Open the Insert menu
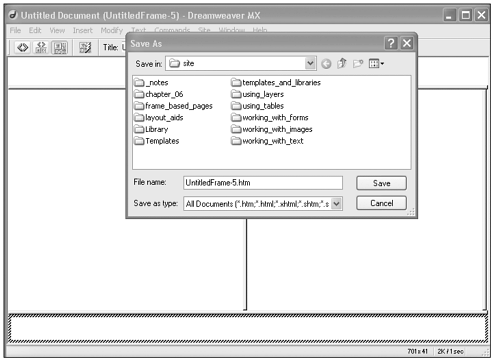Viewport: 495px width, 361px height. pos(83,30)
